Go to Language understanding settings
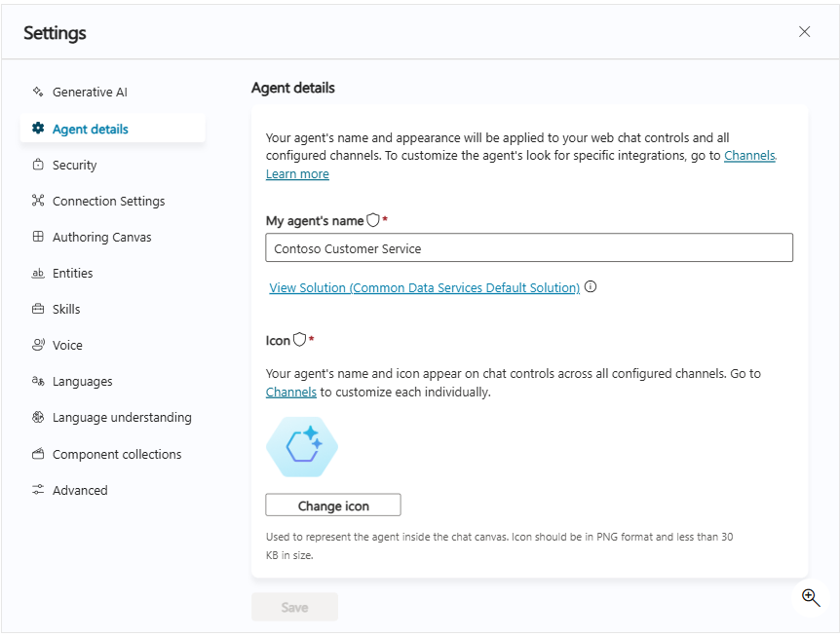This screenshot has width=840, height=637. click(121, 417)
